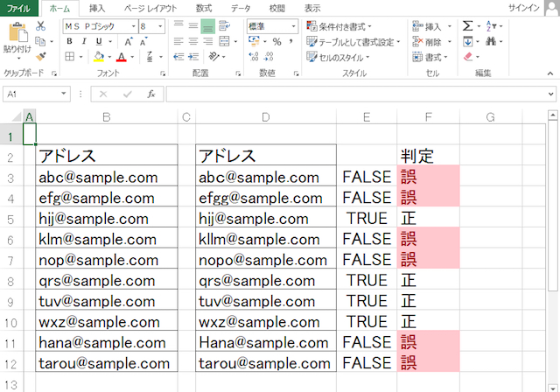Open font color dropdown arrow

132,57
